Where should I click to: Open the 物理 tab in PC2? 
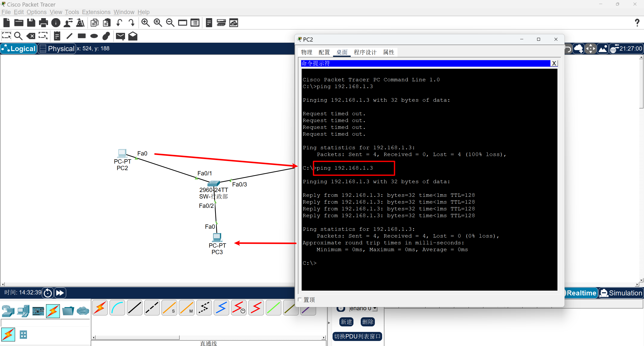307,52
